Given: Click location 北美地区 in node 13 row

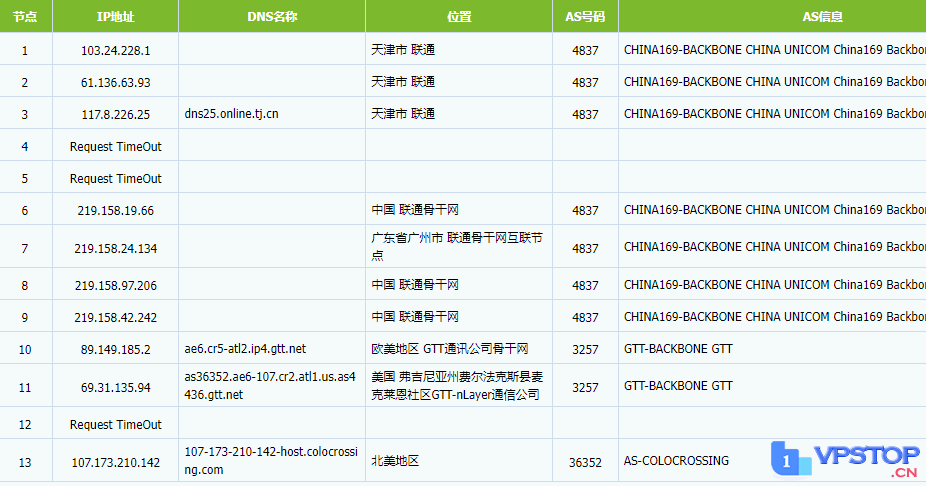Looking at the screenshot, I should (x=395, y=461).
